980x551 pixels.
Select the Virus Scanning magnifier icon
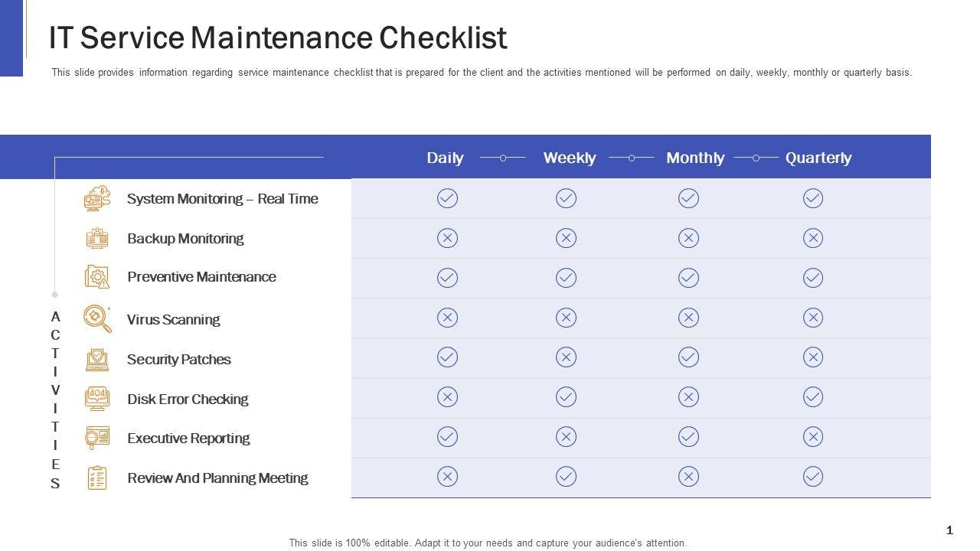point(97,318)
